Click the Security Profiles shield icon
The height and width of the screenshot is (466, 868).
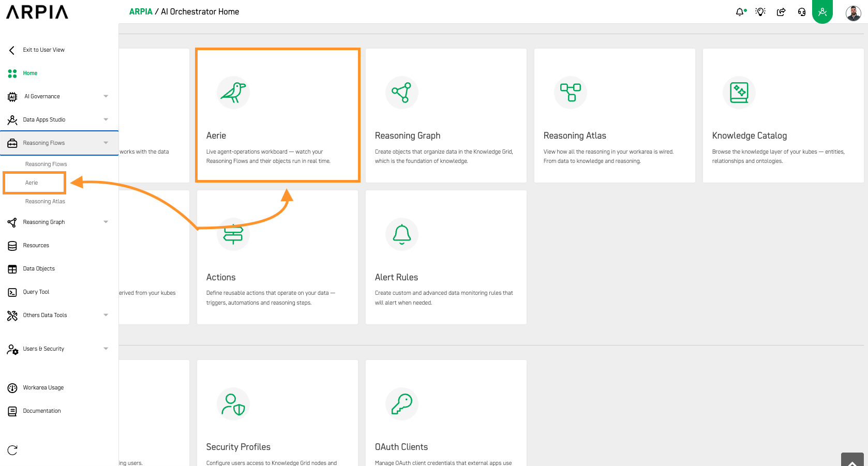(x=233, y=404)
